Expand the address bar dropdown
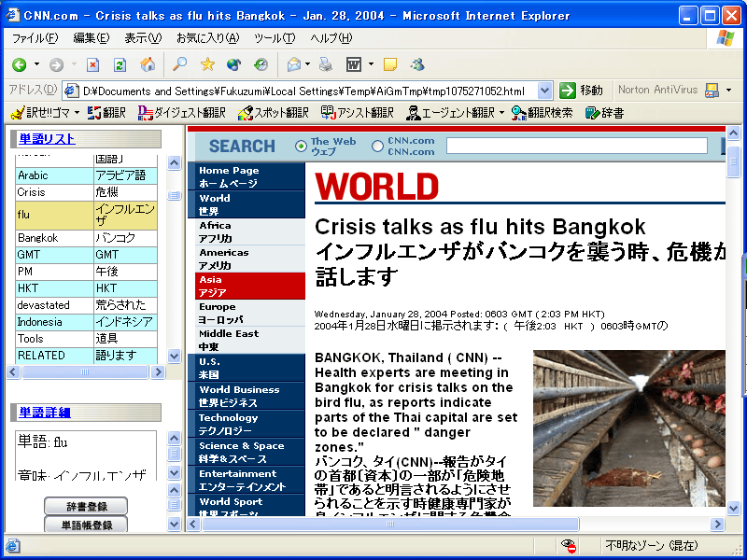 tap(544, 91)
